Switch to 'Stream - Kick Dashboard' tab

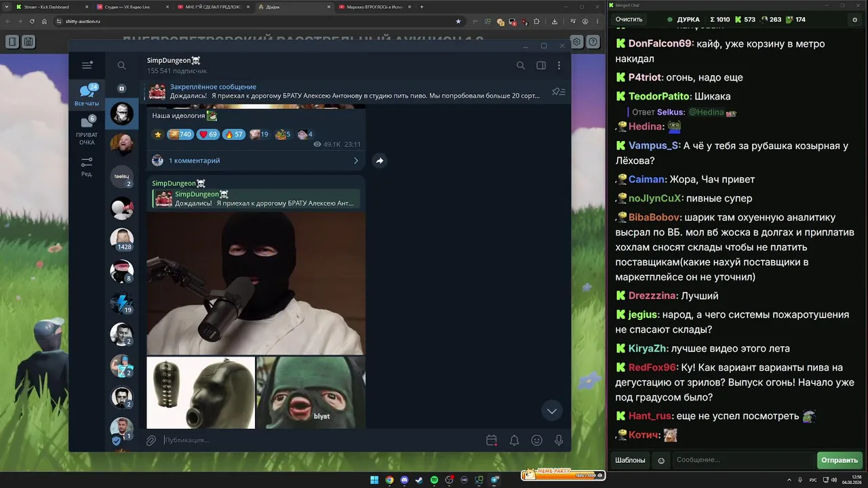51,7
